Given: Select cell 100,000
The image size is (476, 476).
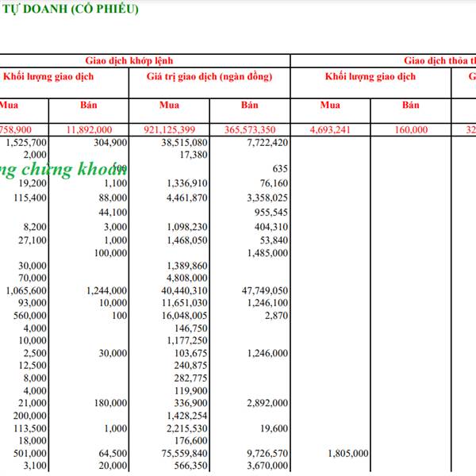Looking at the screenshot, I should coord(110,253).
